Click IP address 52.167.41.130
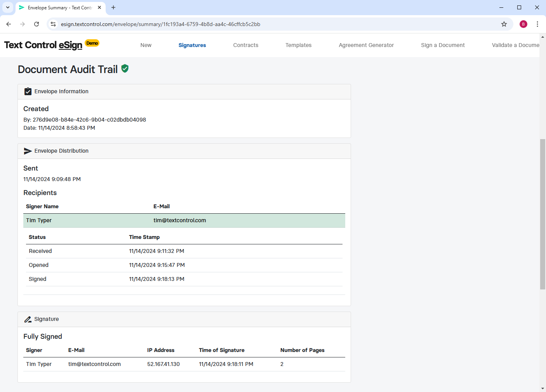 163,364
